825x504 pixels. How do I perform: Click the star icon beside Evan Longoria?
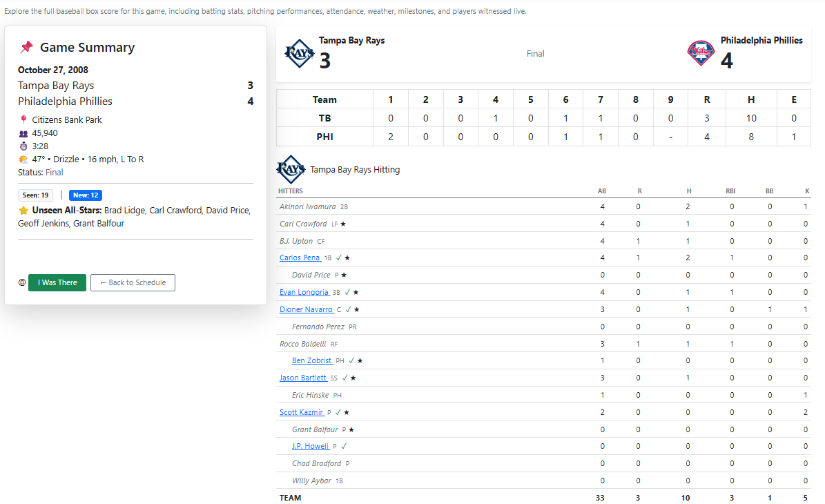pos(356,293)
